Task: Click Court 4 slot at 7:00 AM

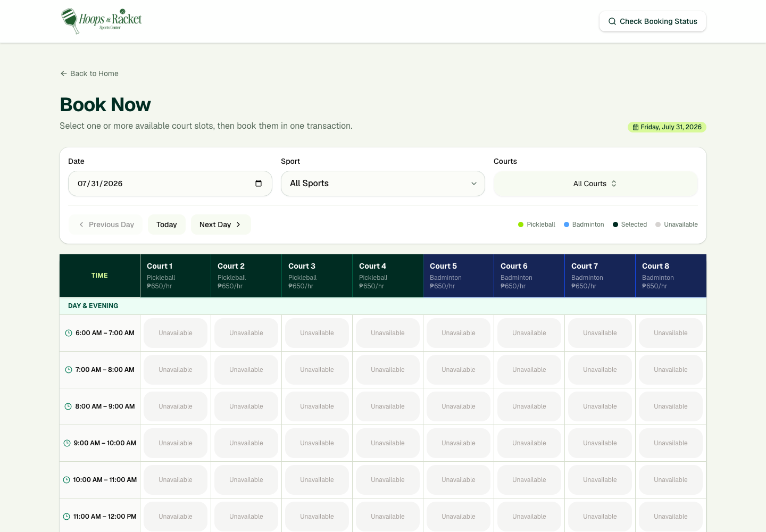Action: (388, 370)
